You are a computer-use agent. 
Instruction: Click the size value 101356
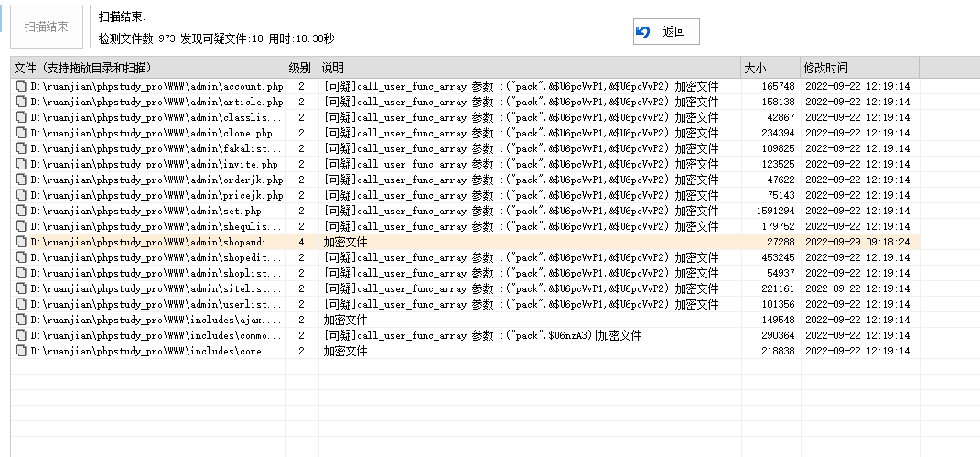tap(778, 304)
